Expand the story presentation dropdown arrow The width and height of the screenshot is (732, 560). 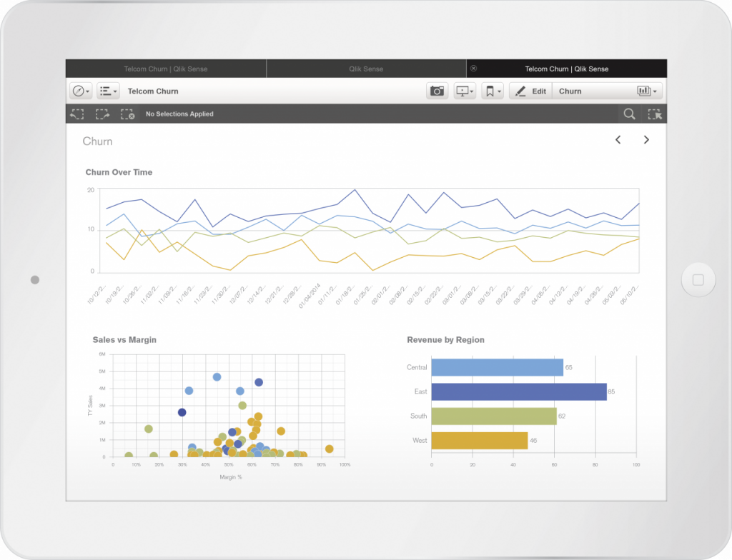pyautogui.click(x=470, y=91)
